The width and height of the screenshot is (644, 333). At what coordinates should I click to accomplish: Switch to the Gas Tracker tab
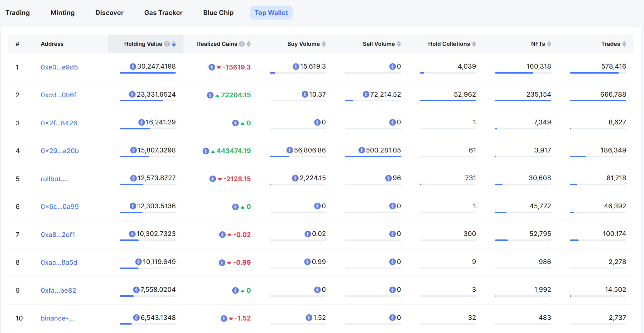[163, 13]
